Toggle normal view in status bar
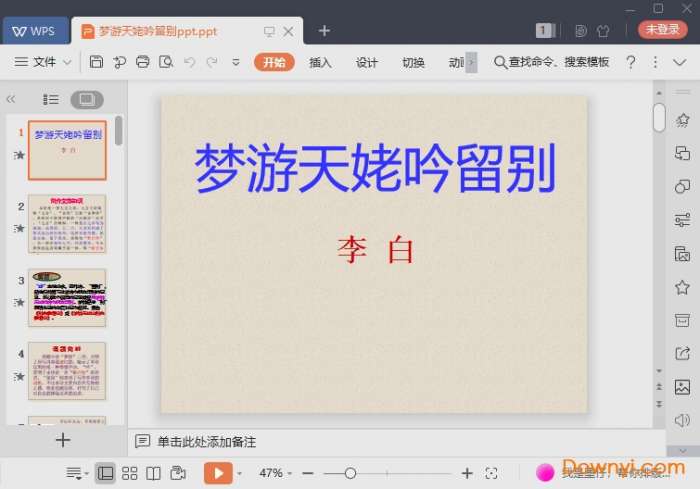 pos(105,473)
